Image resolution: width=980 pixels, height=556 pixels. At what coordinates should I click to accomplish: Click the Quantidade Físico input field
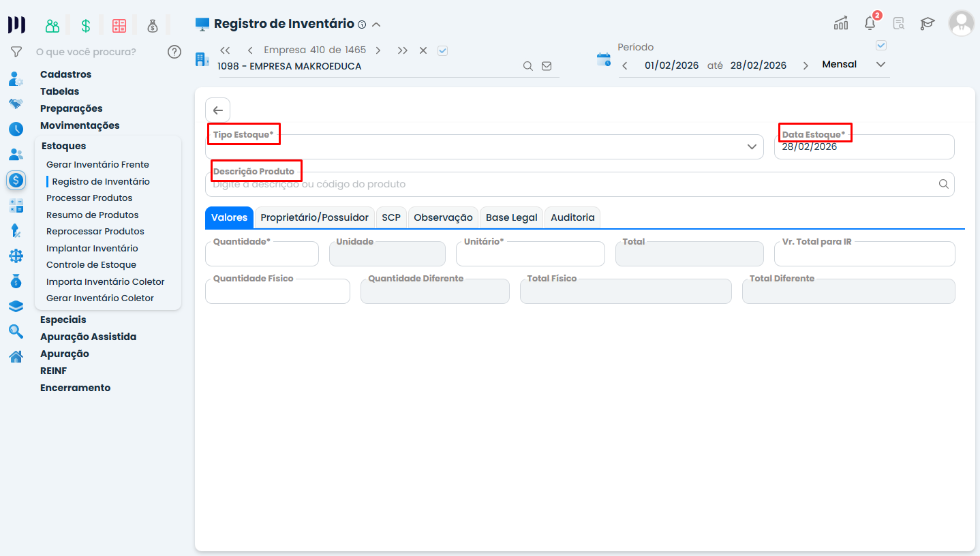(x=277, y=291)
